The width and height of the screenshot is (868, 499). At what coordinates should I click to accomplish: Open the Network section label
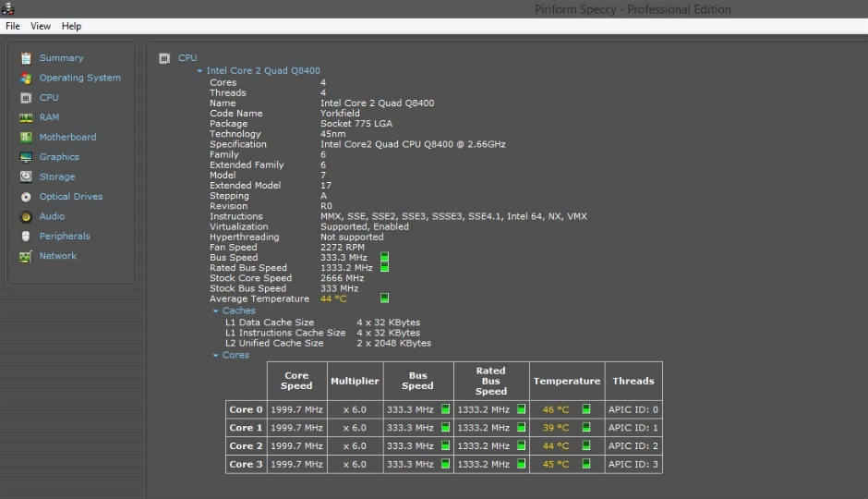pyautogui.click(x=58, y=256)
